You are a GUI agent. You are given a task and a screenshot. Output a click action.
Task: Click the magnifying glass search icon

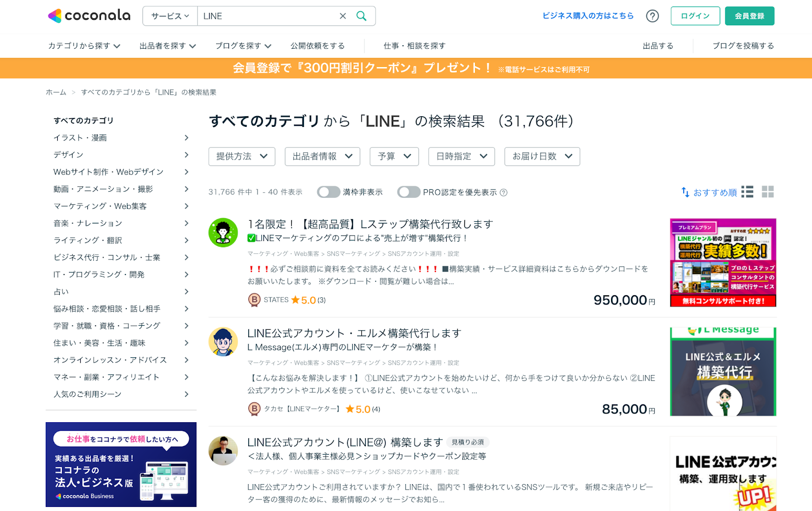coord(361,16)
